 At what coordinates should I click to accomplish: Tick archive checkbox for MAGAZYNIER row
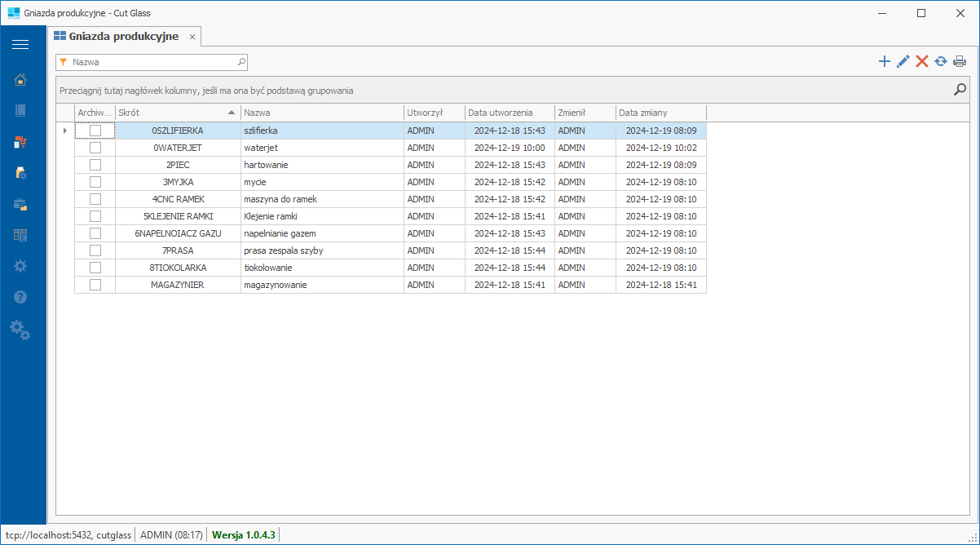click(95, 285)
